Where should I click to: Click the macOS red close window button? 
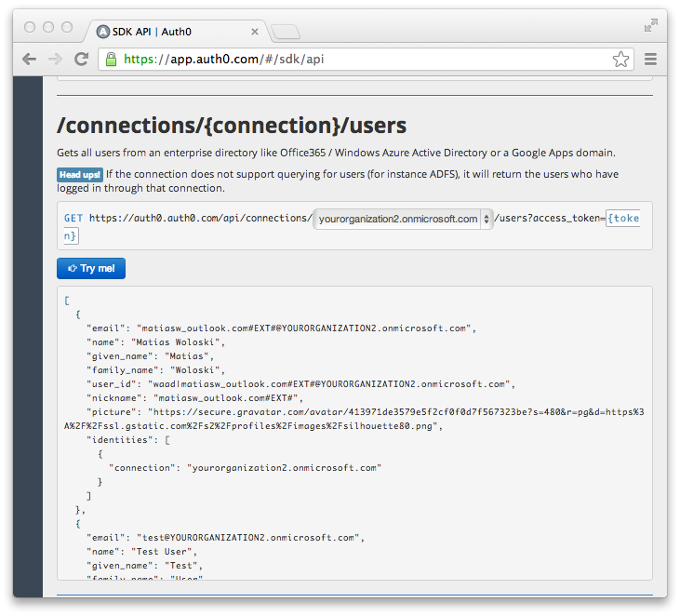click(x=30, y=27)
